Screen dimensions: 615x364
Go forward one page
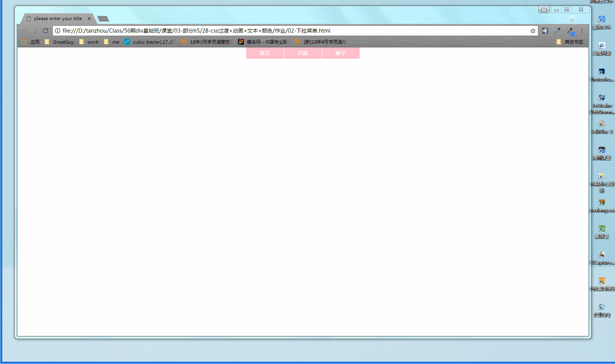coord(35,31)
